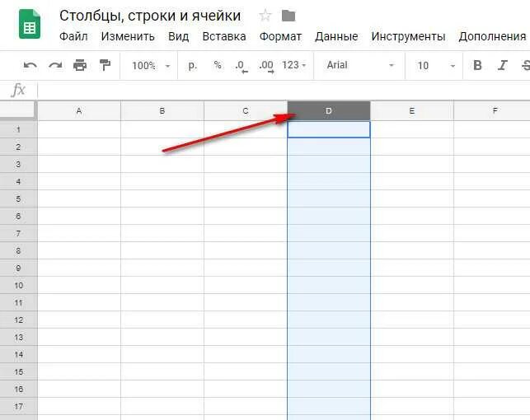
Task: Open the Вид menu
Action: click(179, 36)
